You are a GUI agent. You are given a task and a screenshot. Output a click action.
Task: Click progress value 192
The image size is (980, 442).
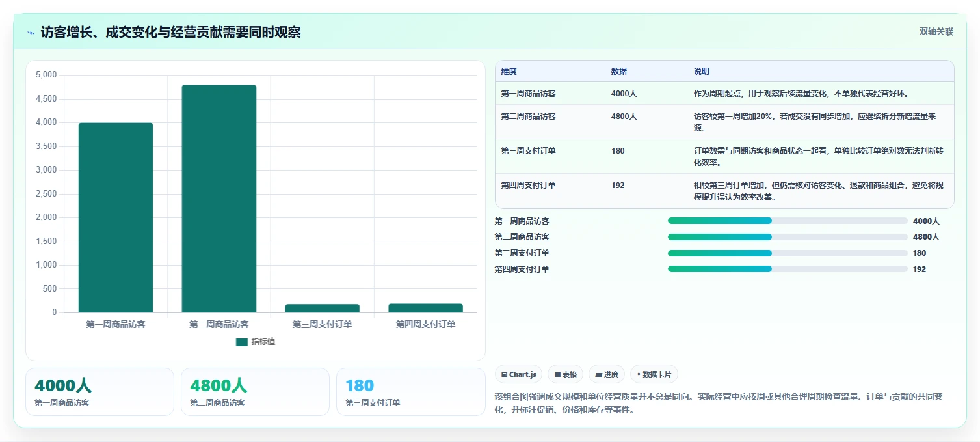pyautogui.click(x=920, y=269)
